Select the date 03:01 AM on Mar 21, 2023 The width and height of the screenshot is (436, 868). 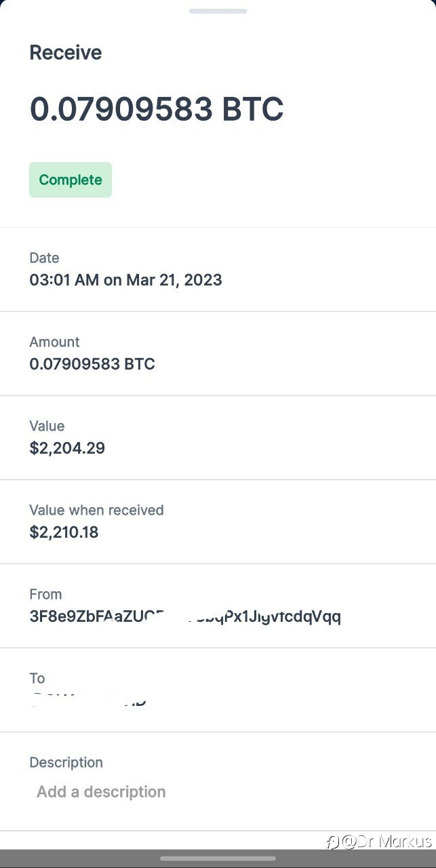[125, 280]
